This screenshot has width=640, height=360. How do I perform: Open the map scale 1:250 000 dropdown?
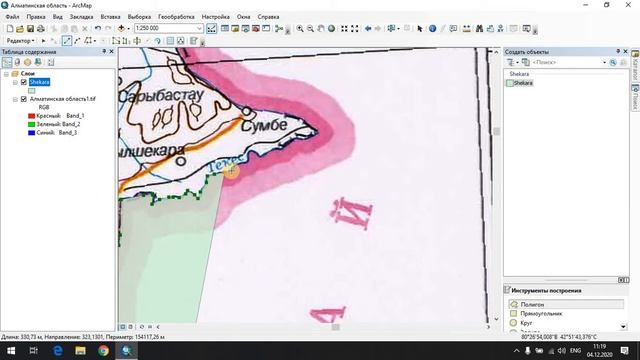coord(199,29)
